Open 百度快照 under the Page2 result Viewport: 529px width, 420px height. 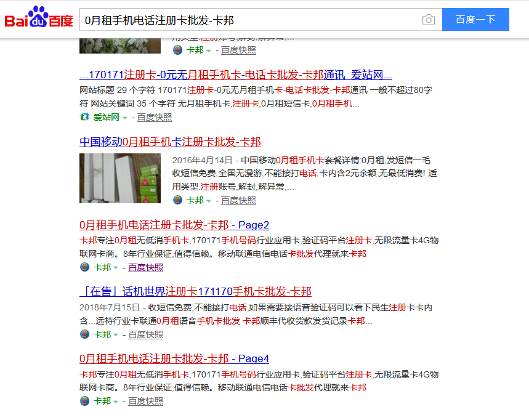click(x=146, y=267)
